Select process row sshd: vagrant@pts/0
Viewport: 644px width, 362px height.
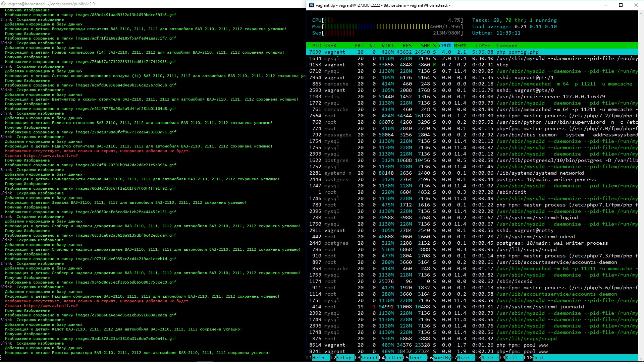tap(472, 90)
